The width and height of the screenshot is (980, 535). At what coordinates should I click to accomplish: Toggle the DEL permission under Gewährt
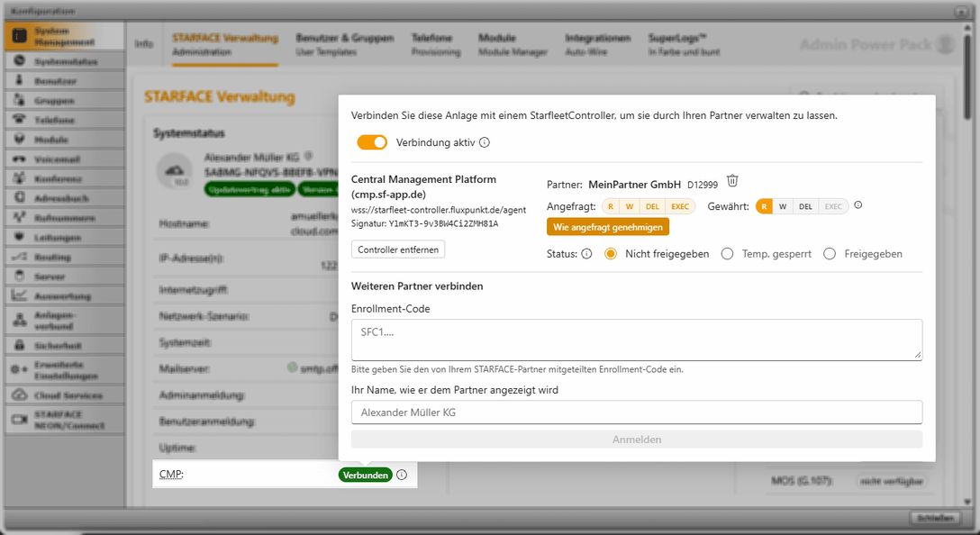pos(805,206)
